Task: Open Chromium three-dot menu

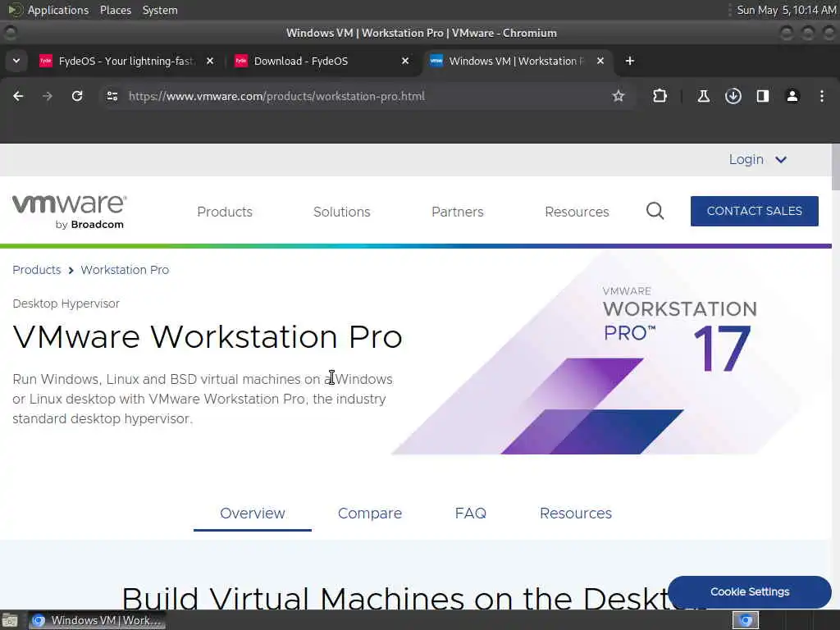Action: coord(822,96)
